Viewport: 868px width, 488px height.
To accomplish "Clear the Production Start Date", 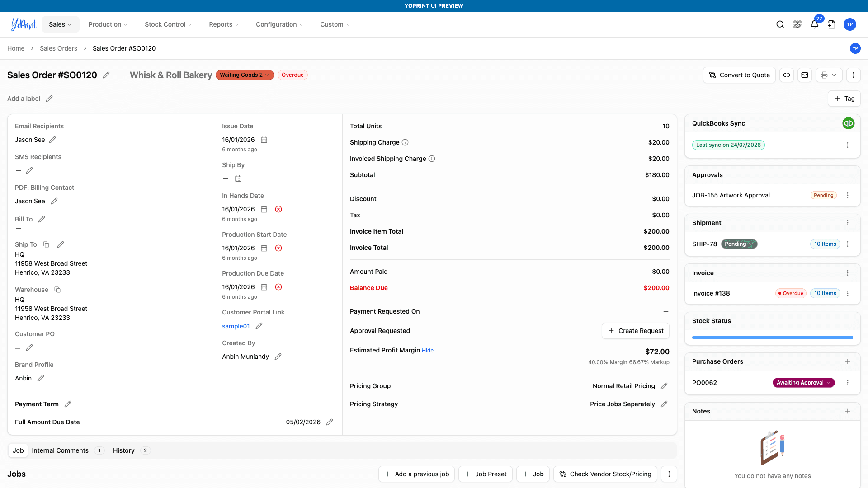I will point(278,248).
